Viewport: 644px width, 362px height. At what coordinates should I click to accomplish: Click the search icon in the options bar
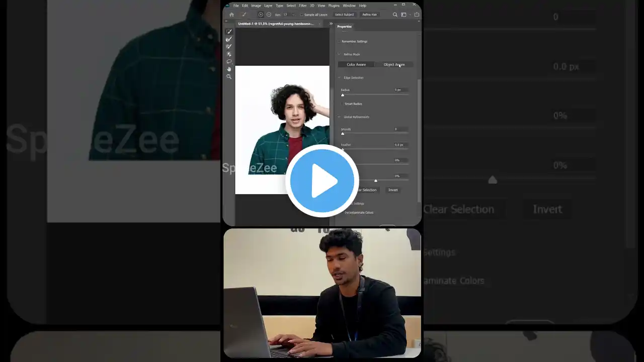(395, 15)
